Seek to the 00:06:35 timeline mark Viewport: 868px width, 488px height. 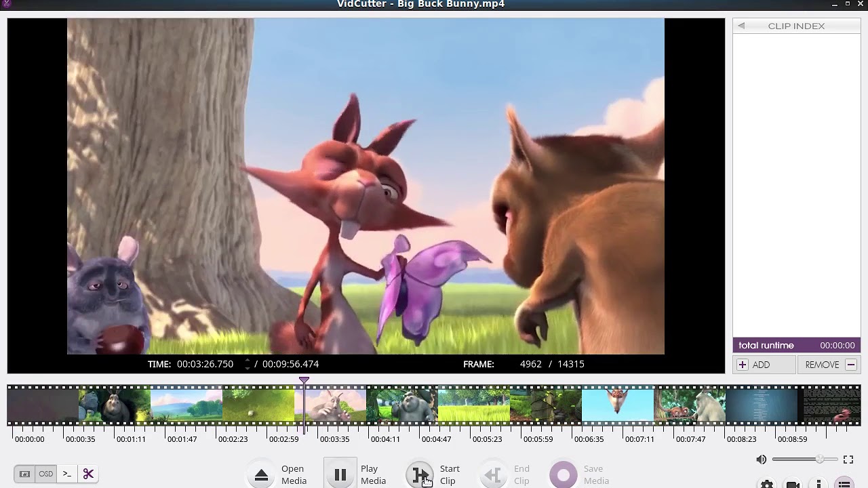click(589, 439)
